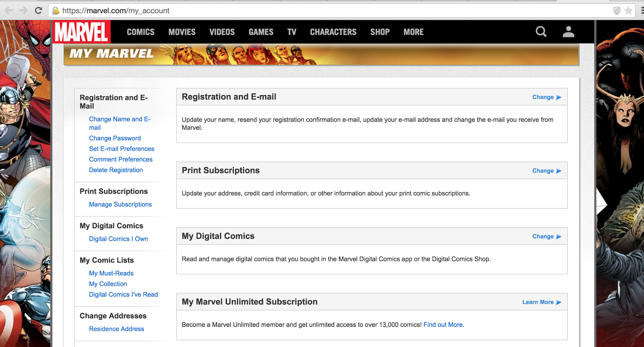644x347 pixels.
Task: Open the site search magnifier icon
Action: 541,31
